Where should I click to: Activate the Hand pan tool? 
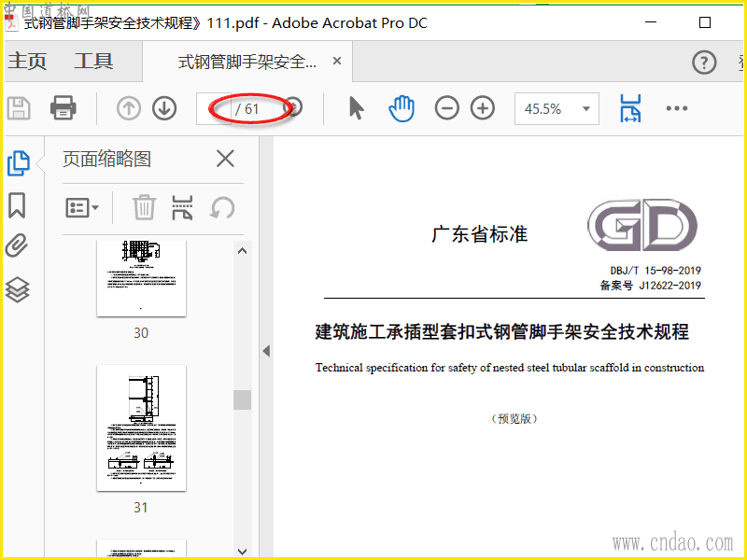point(402,108)
